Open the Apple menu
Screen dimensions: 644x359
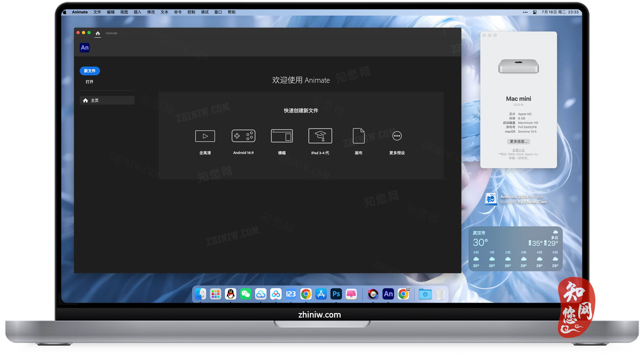[64, 12]
